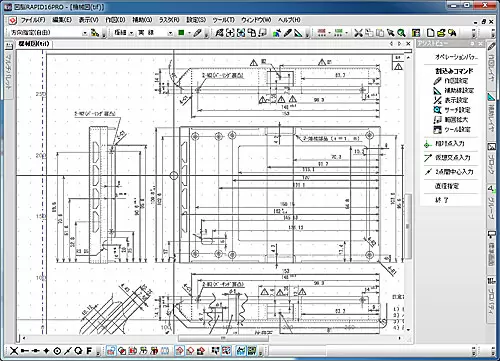The image size is (500, 361).
Task: Open 作図設定 pencil item in assist panel
Action: [451, 81]
